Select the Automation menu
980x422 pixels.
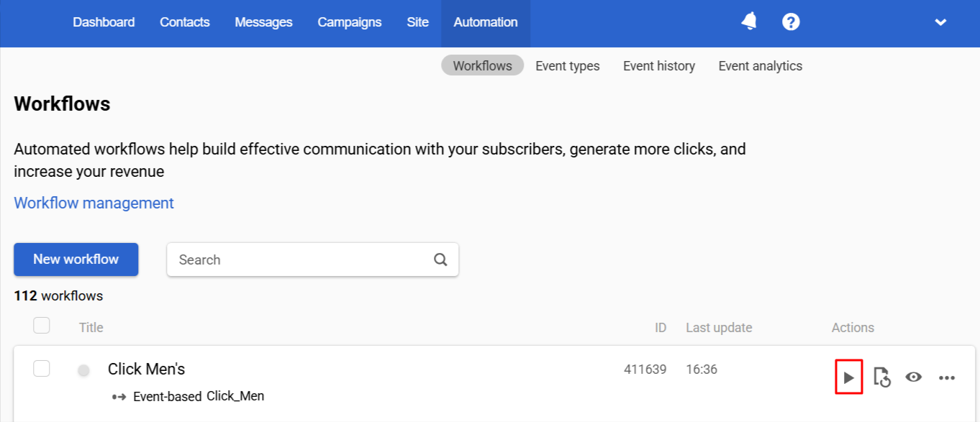point(486,22)
